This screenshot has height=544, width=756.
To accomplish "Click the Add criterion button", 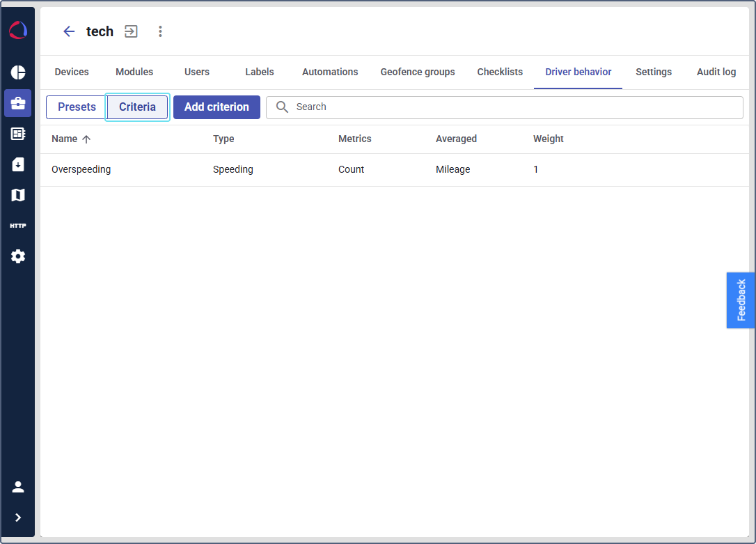I will (x=216, y=107).
